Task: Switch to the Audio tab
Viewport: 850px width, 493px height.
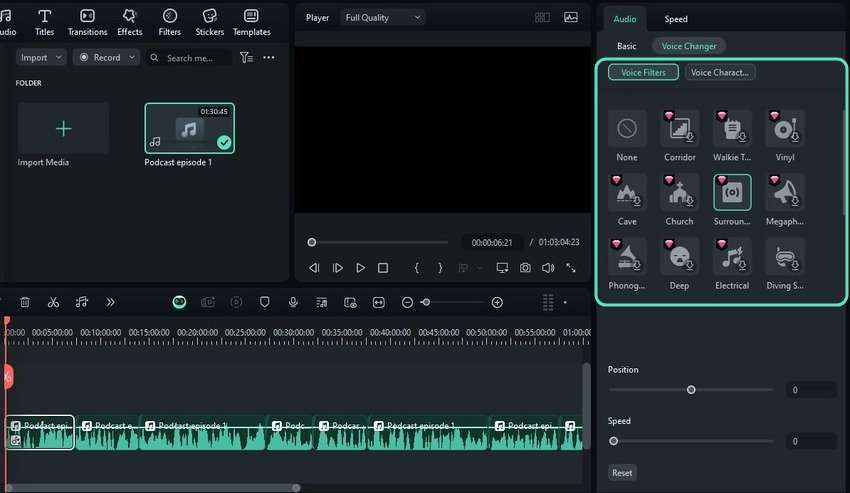Action: 624,19
